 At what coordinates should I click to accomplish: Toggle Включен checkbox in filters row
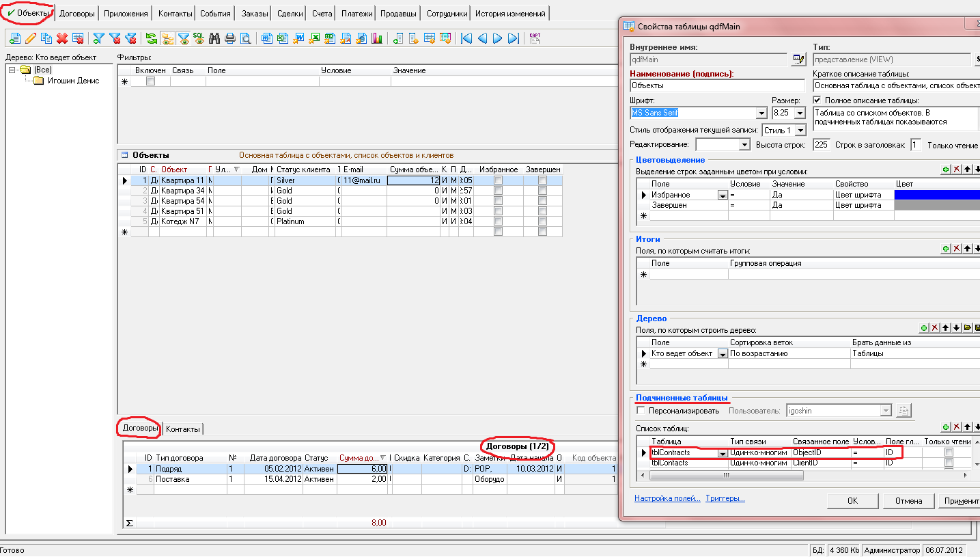151,81
